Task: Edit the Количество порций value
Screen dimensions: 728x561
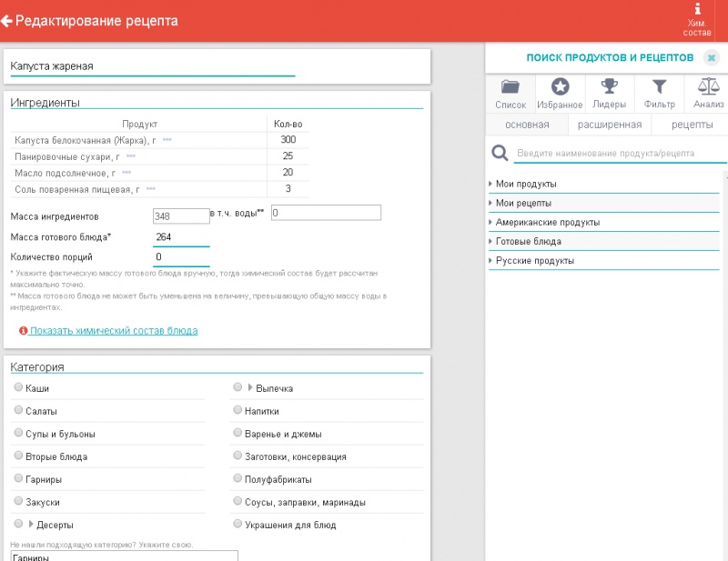Action: 181,257
